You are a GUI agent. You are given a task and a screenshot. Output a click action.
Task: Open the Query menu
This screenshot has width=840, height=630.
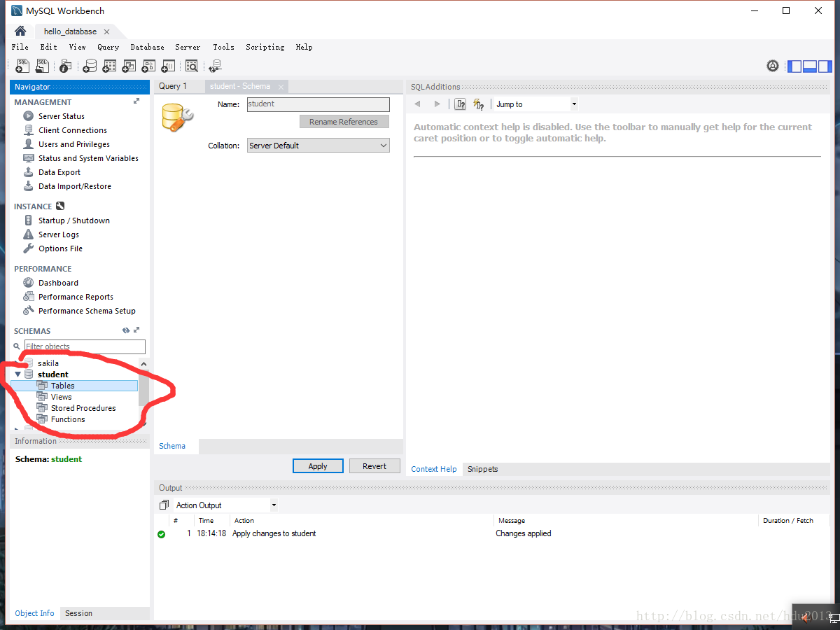click(108, 47)
